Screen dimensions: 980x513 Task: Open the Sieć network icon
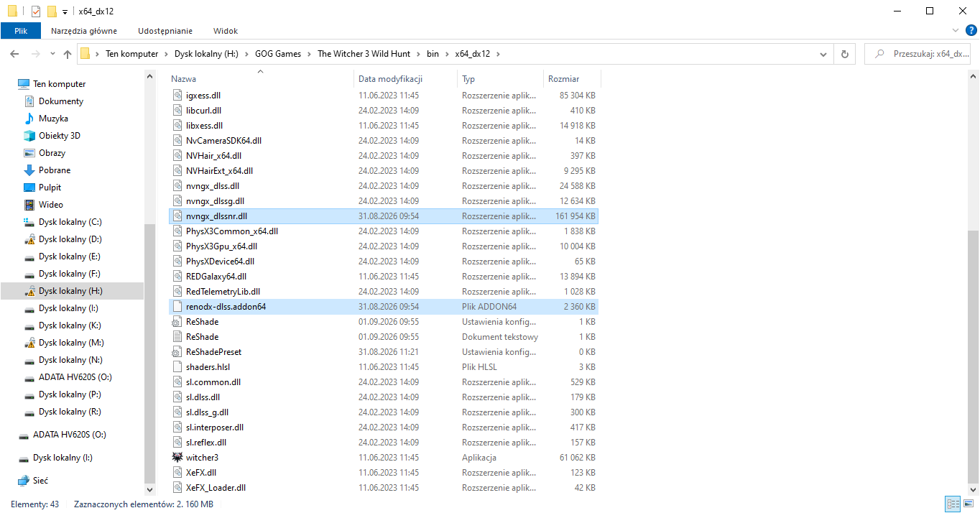[24, 481]
